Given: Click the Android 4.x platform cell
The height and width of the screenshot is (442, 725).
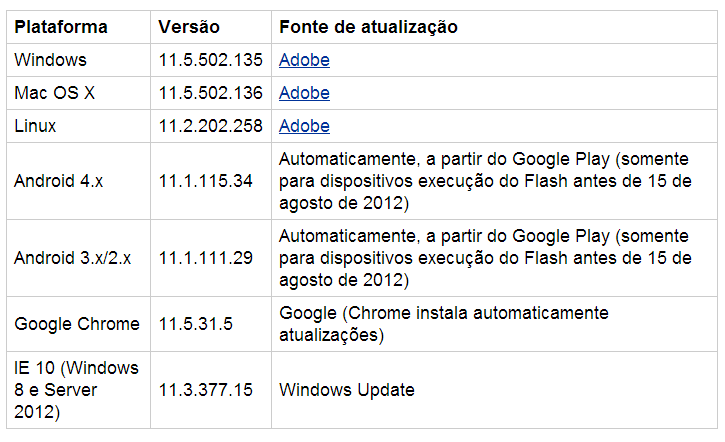Looking at the screenshot, I should 58,181.
